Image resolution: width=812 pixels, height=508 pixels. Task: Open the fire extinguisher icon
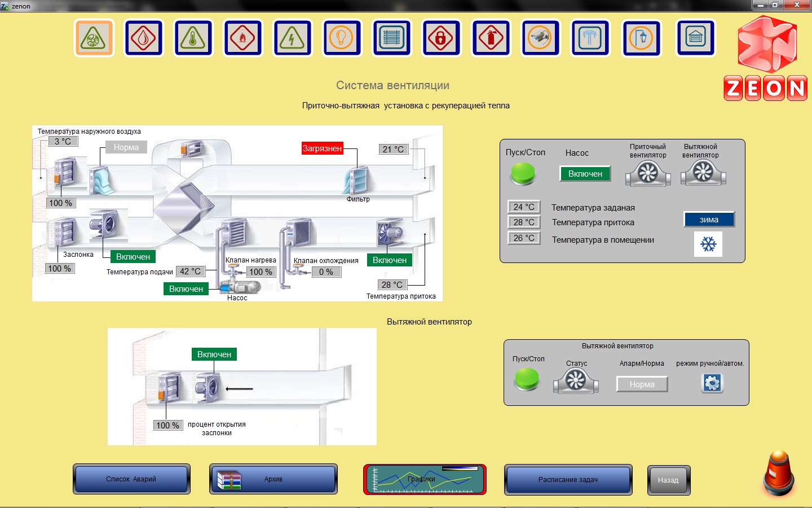[491, 38]
